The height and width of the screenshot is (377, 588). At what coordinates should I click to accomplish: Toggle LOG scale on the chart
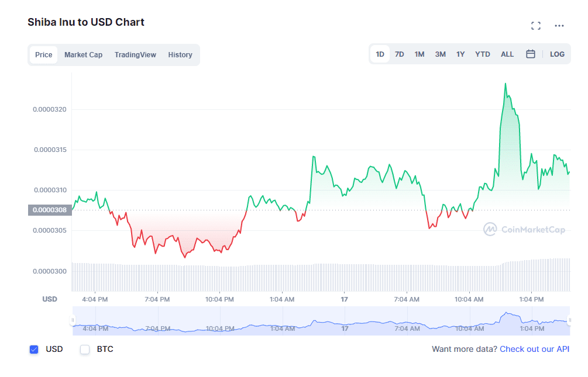point(557,54)
